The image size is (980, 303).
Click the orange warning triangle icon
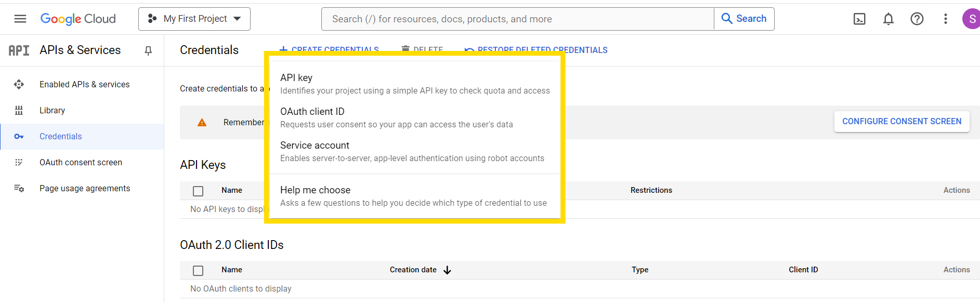click(202, 122)
